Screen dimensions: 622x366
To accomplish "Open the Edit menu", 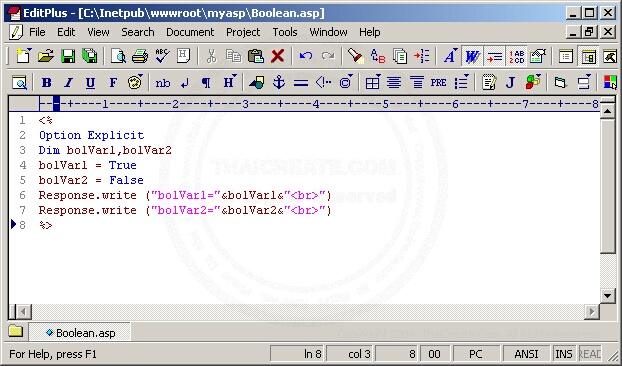I will pyautogui.click(x=66, y=32).
